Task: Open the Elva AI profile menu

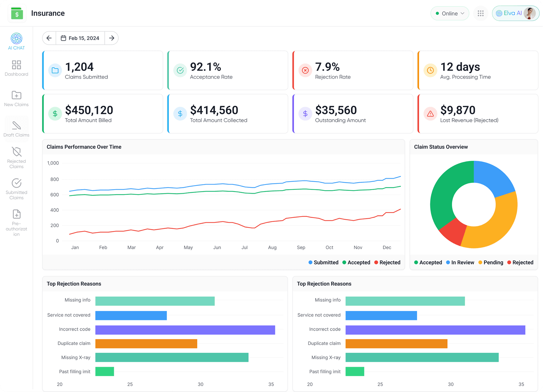Action: (515, 14)
